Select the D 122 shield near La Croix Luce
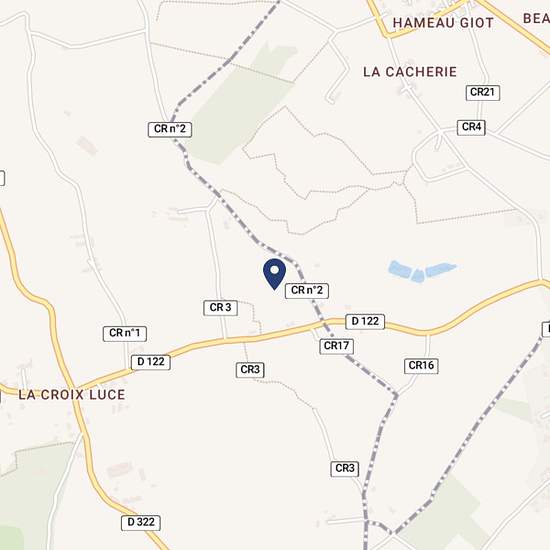This screenshot has height=550, width=550. (150, 362)
